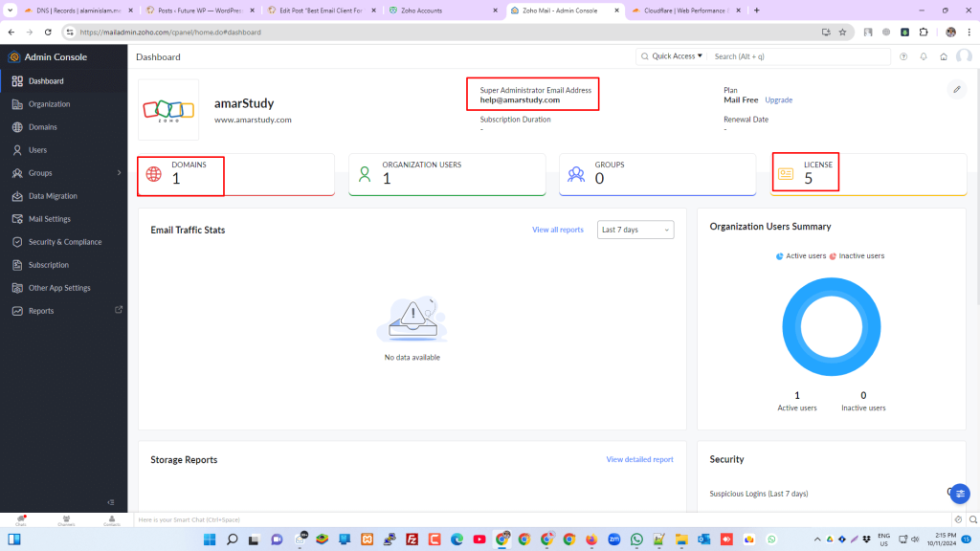980x551 pixels.
Task: Open Windows taskbar search
Action: pos(232,540)
